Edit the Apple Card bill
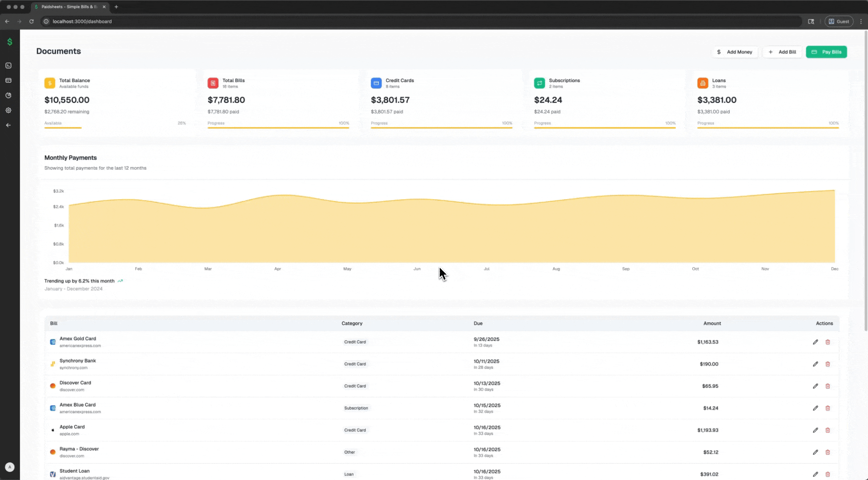Screen dimensions: 868x480 coord(815,430)
